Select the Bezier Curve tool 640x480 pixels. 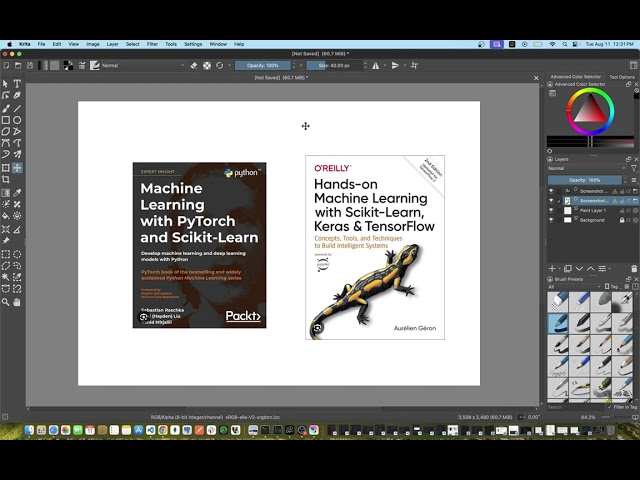[x=6, y=143]
